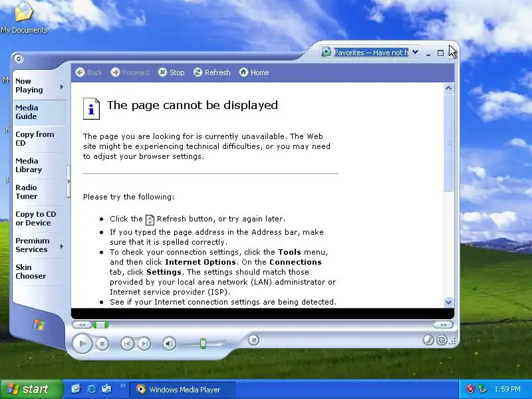
Task: Skip to the previous track
Action: coord(127,344)
